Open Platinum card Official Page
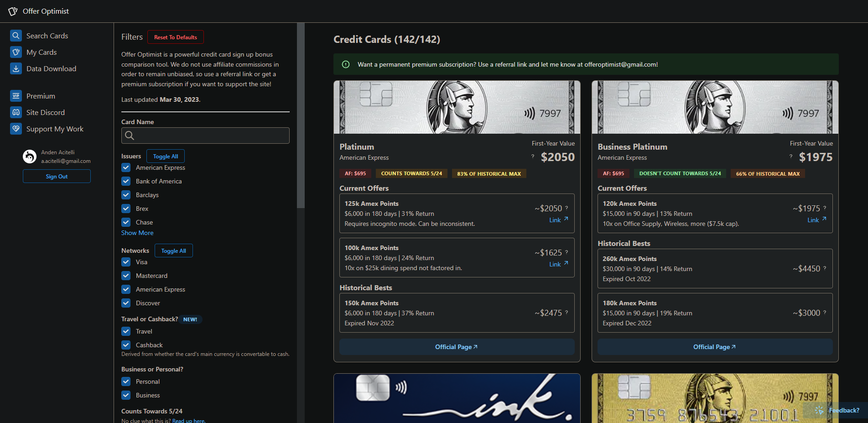The image size is (868, 423). (457, 347)
